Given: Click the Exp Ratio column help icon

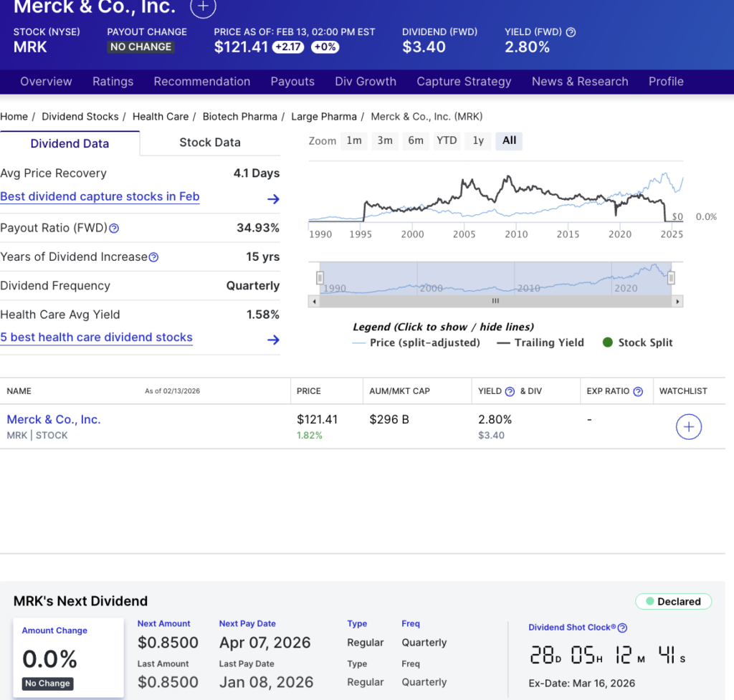Looking at the screenshot, I should (x=638, y=391).
